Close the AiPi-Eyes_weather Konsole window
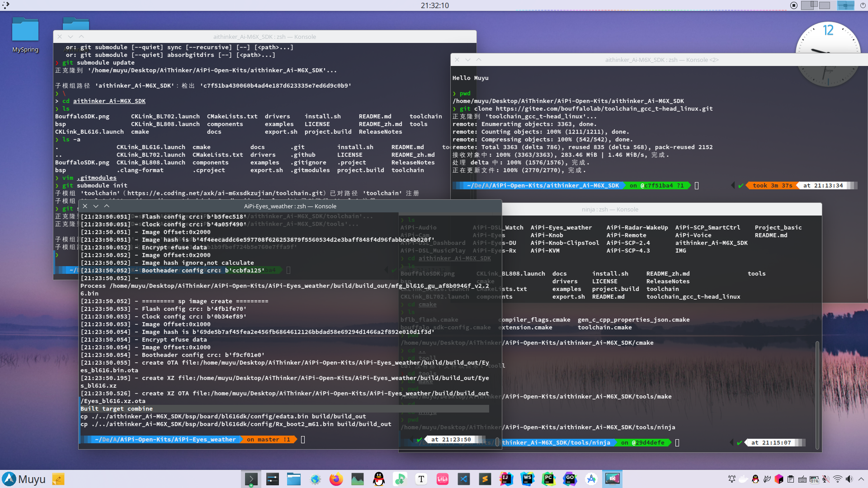 (x=85, y=206)
